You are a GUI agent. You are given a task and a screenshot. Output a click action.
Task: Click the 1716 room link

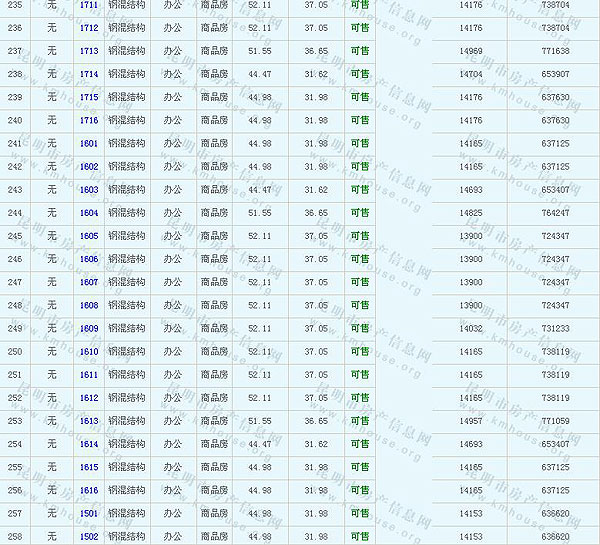(89, 120)
